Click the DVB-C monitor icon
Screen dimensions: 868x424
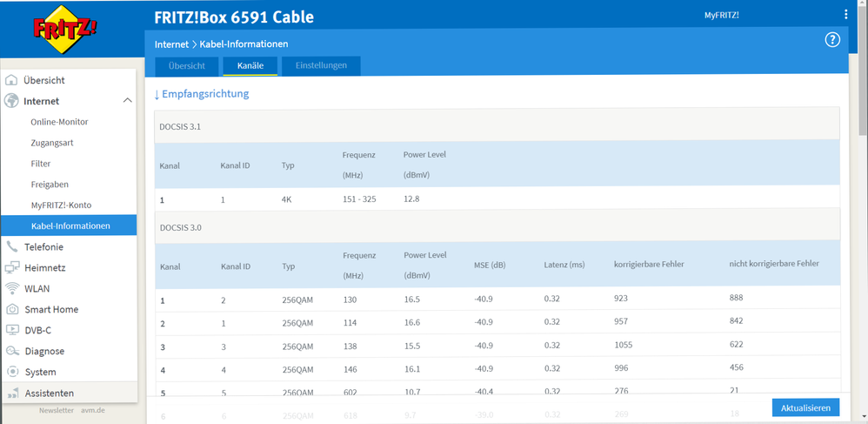pos(12,331)
